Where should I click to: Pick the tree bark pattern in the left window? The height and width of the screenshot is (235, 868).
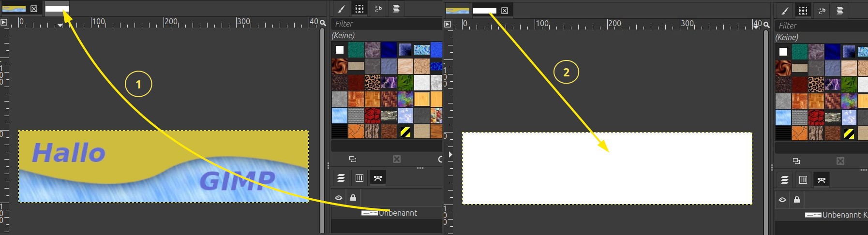373,132
